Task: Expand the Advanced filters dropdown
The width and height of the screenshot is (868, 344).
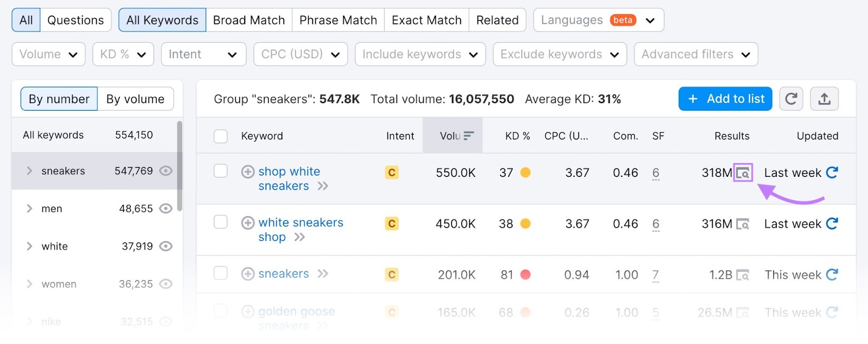Action: [695, 54]
